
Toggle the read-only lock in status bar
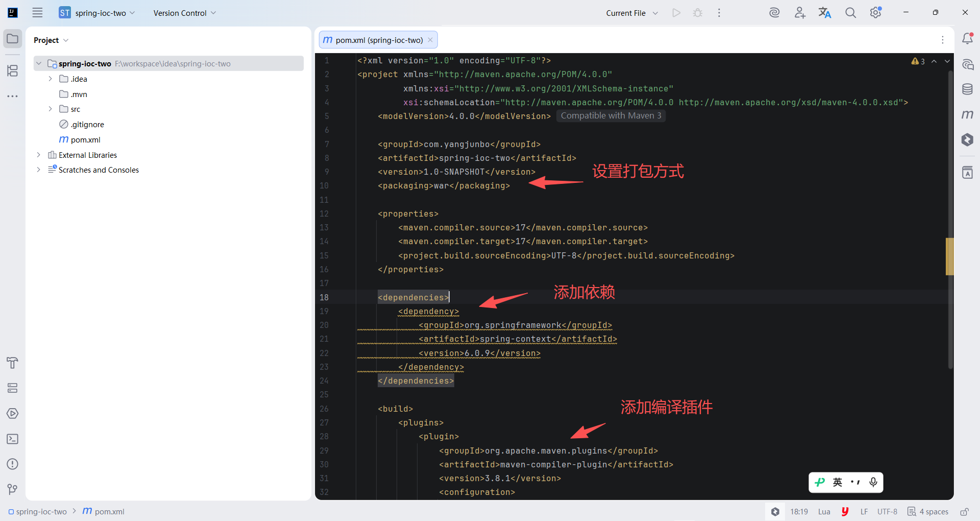pyautogui.click(x=964, y=512)
